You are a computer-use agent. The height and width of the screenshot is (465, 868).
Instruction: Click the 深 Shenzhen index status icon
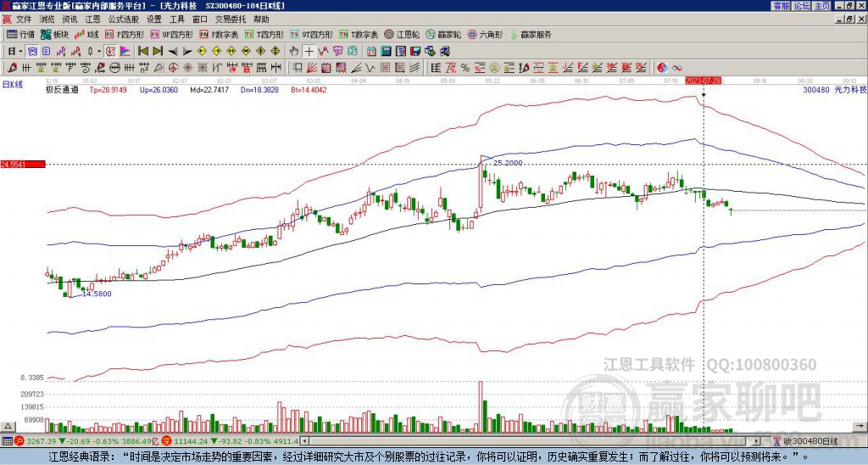165,441
